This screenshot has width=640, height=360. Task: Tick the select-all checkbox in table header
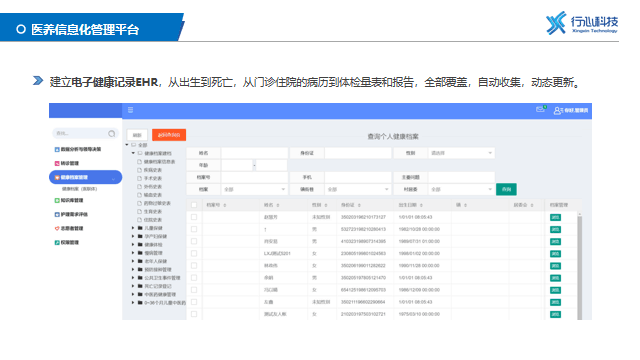pyautogui.click(x=194, y=205)
